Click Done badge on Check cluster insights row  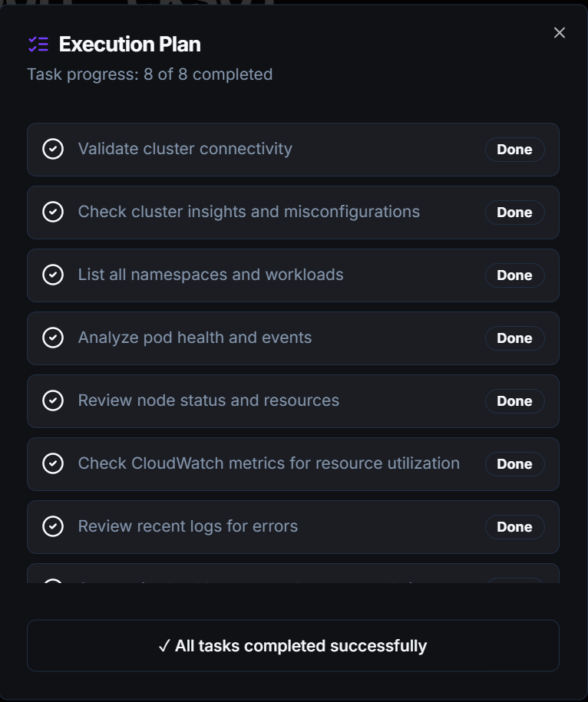pos(514,213)
